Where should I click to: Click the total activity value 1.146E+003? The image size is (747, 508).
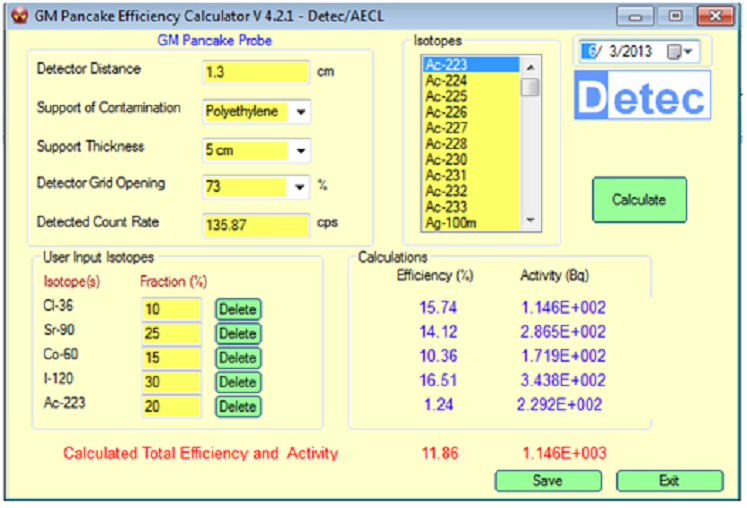[x=564, y=453]
